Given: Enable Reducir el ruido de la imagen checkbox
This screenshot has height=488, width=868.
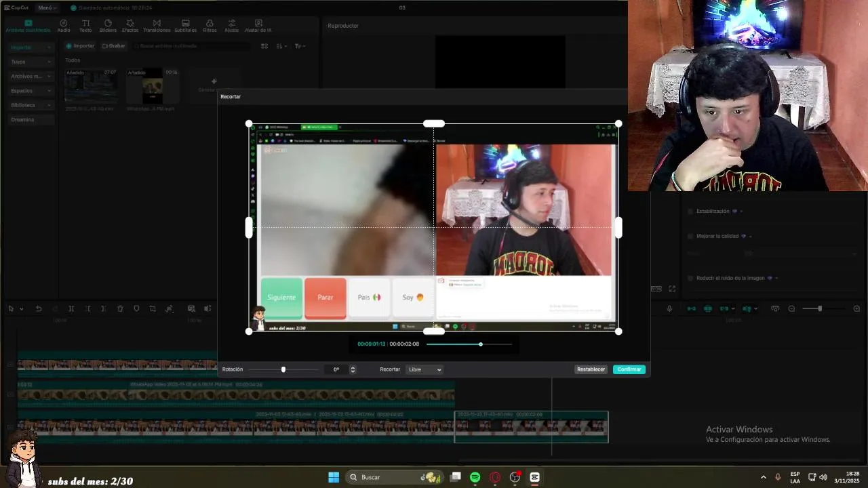Looking at the screenshot, I should [x=690, y=278].
